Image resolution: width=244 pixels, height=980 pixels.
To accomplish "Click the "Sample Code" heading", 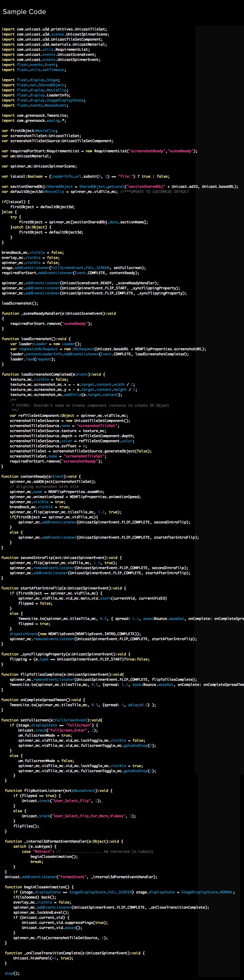I will pos(25,12).
